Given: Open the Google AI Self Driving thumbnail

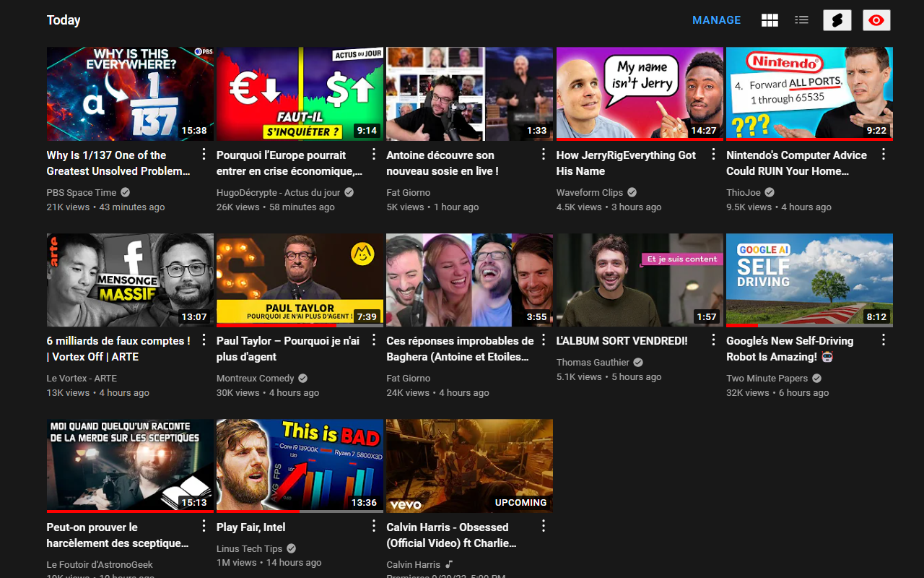Looking at the screenshot, I should tap(809, 280).
